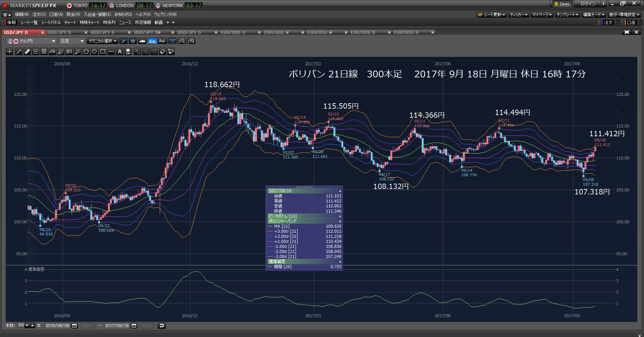Decrease bar count with down arrow

coord(27,326)
